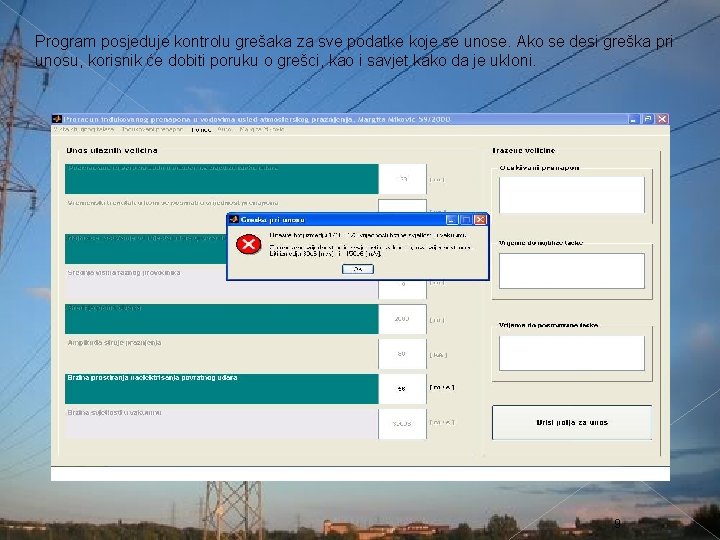The height and width of the screenshot is (540, 720).
Task: Click the Brisi polja za unos button
Action: pos(572,422)
